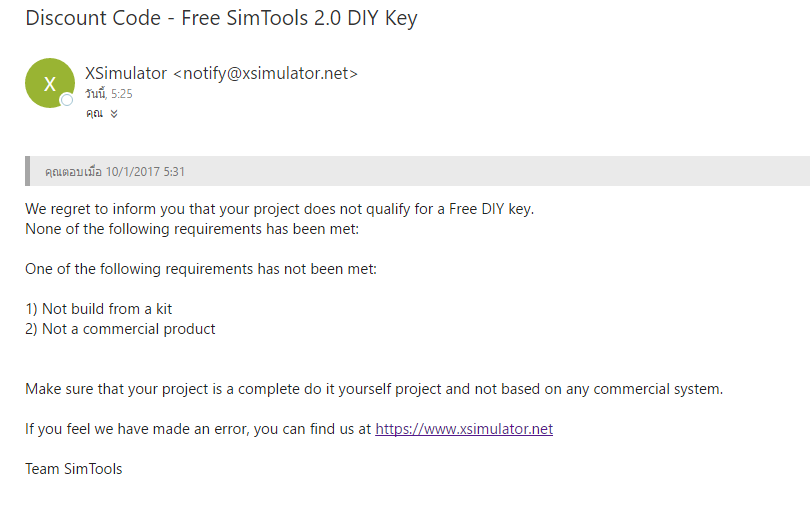
Task: Click the 'Not a commercial product' item
Action: (120, 329)
